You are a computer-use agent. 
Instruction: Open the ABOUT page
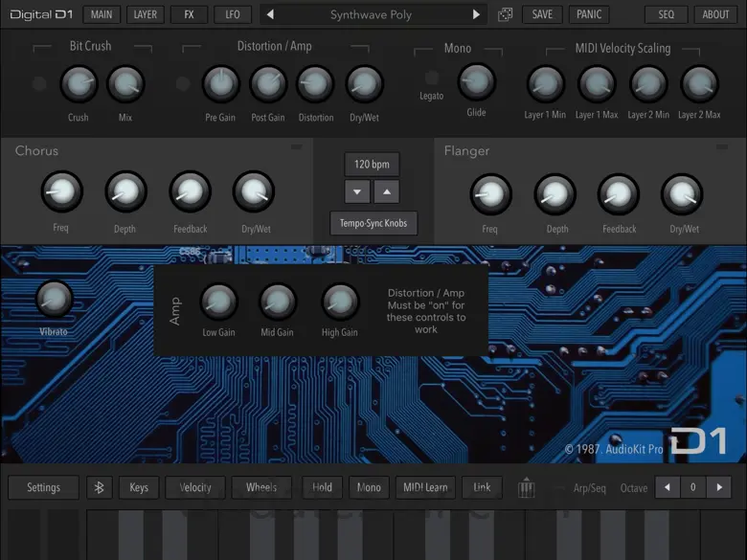pos(715,14)
